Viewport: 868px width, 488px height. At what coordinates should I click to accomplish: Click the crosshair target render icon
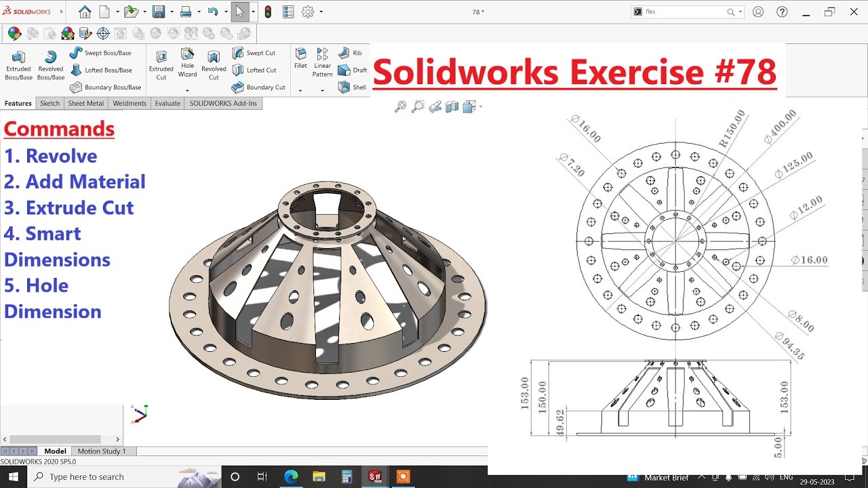[x=103, y=33]
